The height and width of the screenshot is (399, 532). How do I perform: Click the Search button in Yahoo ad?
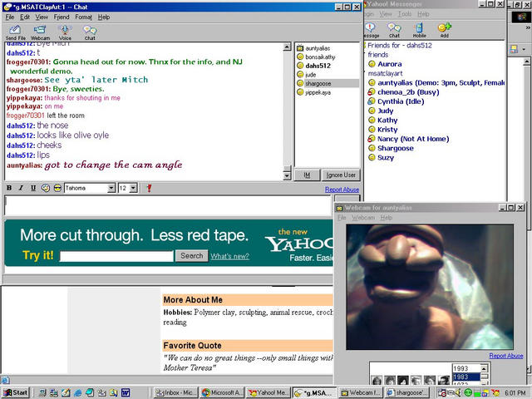(x=192, y=256)
